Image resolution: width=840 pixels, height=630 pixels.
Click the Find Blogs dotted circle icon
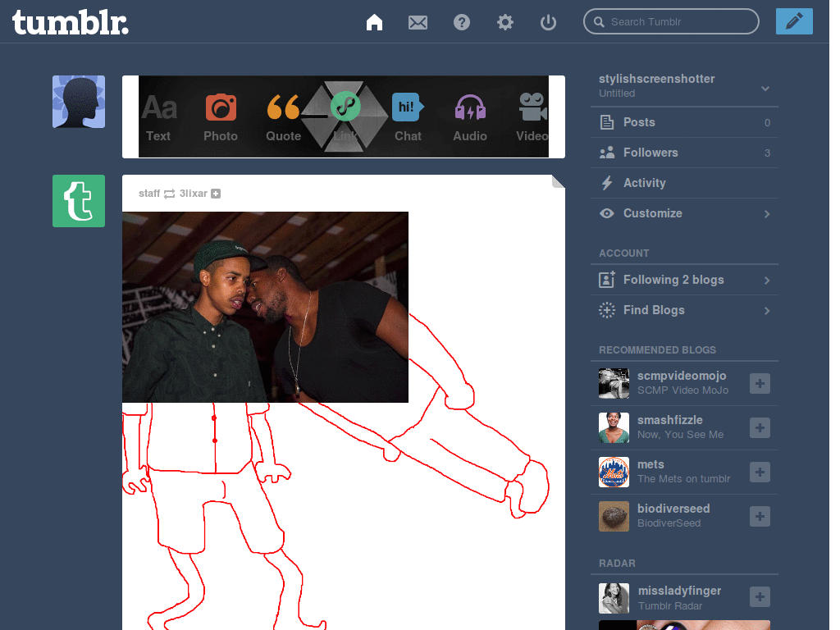pyautogui.click(x=607, y=310)
